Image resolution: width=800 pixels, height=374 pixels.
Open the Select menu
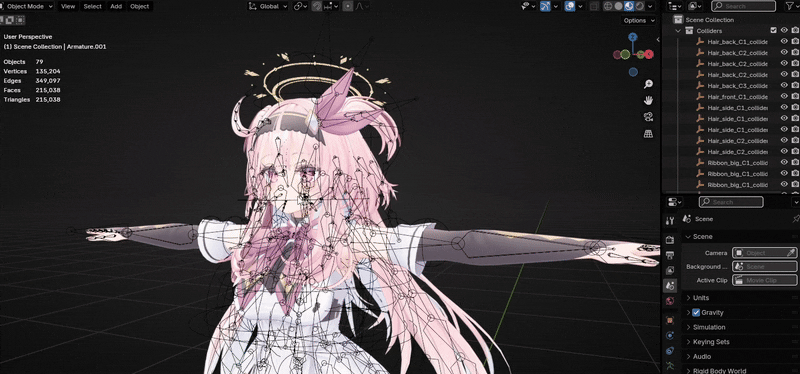[x=92, y=6]
